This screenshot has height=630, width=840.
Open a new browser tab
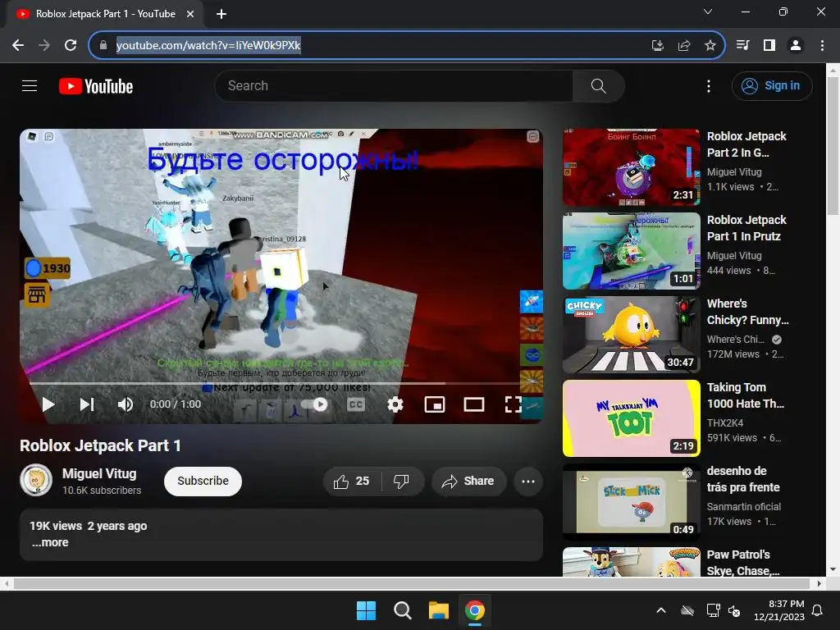click(221, 14)
